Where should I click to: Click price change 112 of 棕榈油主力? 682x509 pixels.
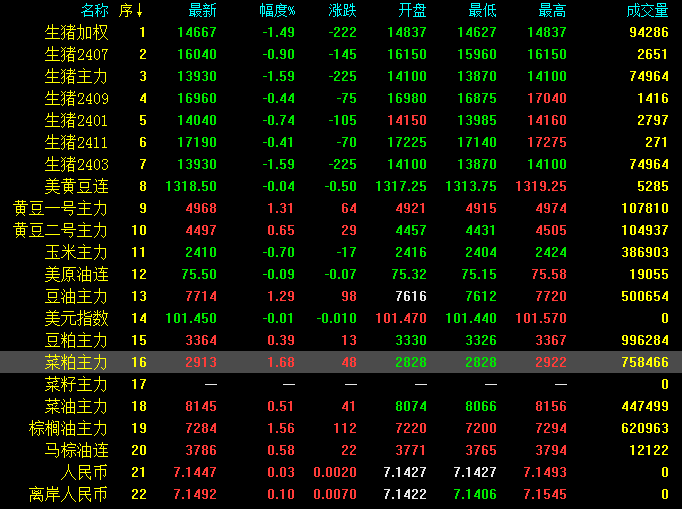click(x=345, y=429)
